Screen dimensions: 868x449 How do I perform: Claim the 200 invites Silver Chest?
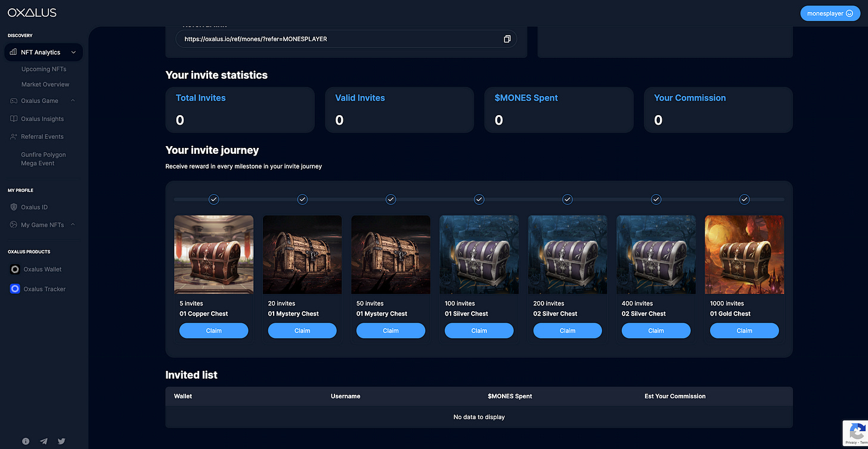568,330
